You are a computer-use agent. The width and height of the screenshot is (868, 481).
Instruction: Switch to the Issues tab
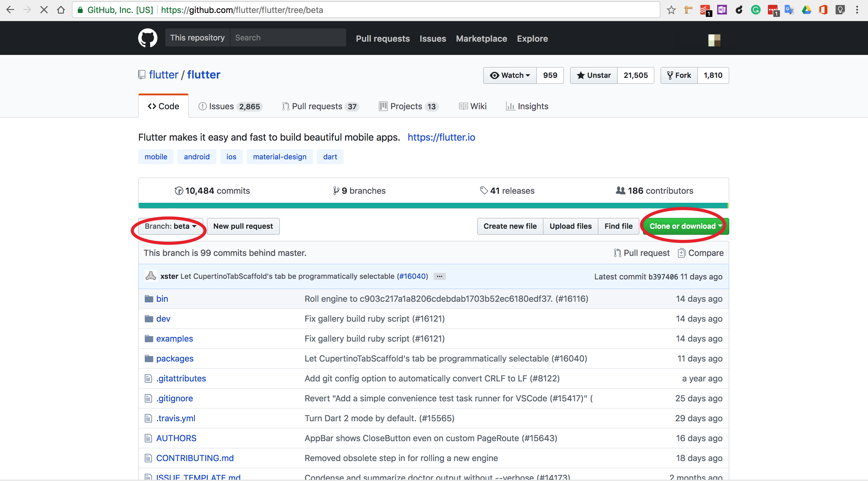point(230,106)
